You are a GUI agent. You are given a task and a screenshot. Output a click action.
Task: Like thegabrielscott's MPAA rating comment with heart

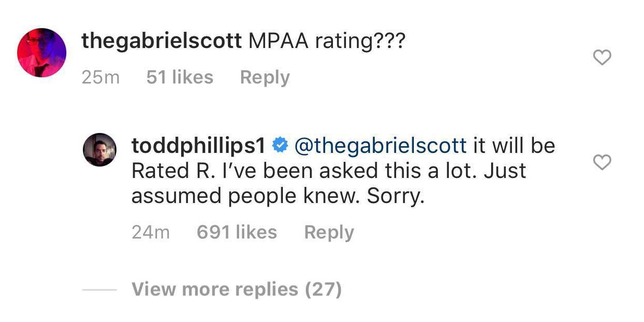tap(603, 57)
